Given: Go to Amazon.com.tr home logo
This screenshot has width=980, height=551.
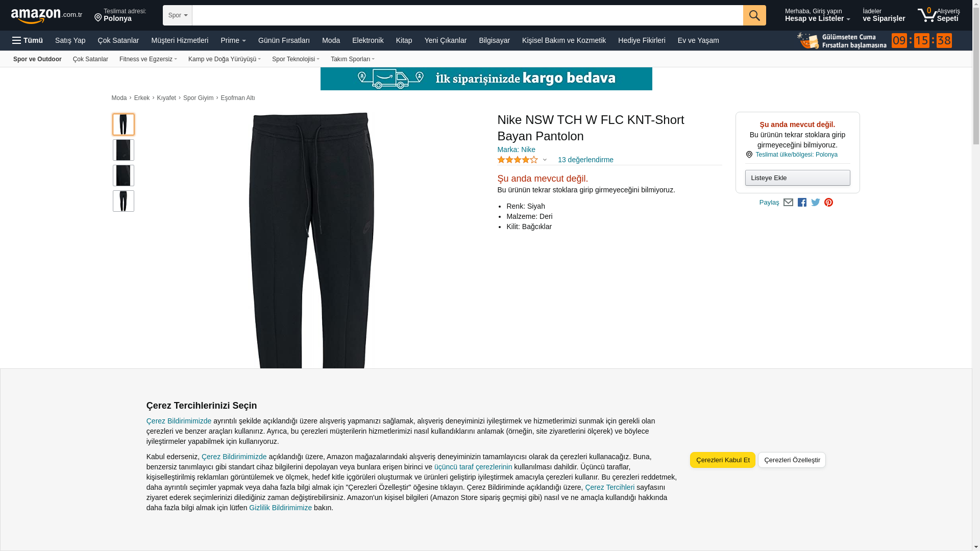Looking at the screenshot, I should click(46, 16).
